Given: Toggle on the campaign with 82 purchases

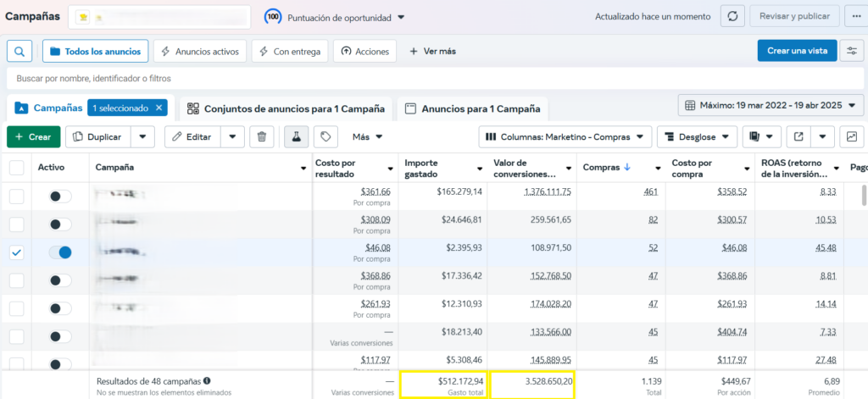Looking at the screenshot, I should click(60, 224).
